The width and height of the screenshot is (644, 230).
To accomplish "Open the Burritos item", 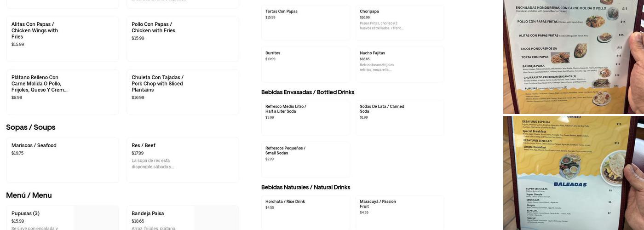I will pos(305,64).
